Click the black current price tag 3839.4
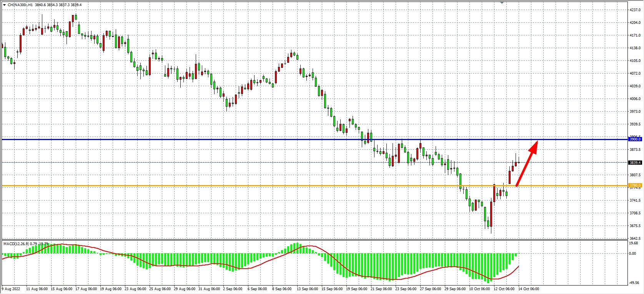644x294 pixels. pyautogui.click(x=635, y=163)
